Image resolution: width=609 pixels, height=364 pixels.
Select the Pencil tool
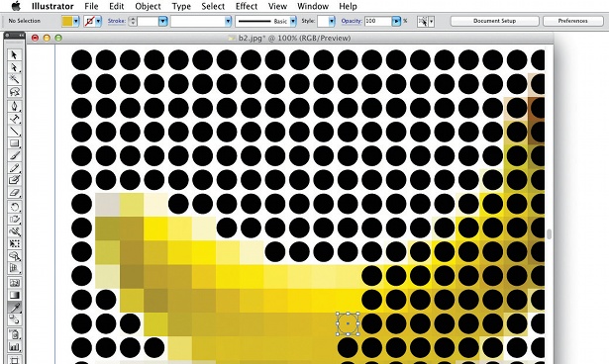tap(15, 168)
